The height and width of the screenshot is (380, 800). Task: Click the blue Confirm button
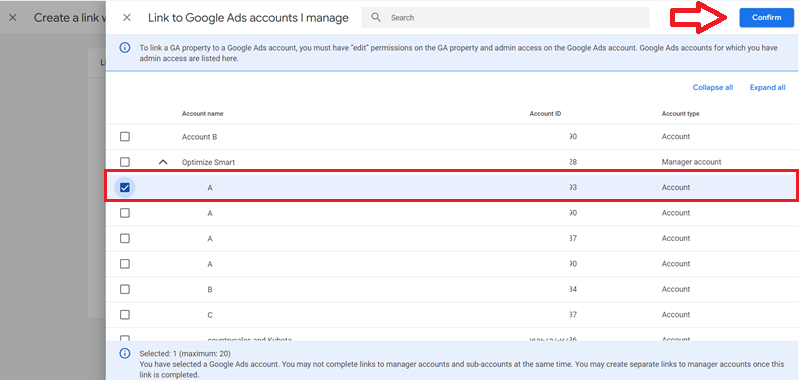pos(766,17)
